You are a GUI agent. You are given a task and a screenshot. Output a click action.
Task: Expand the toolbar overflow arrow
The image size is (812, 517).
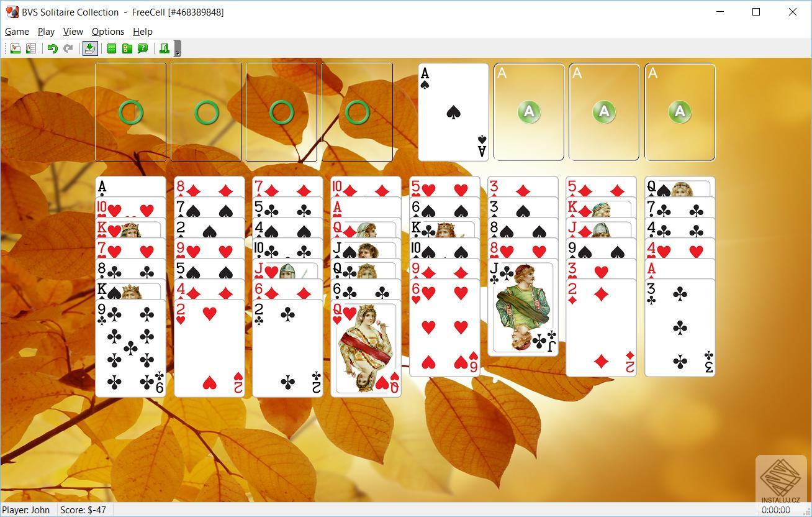pos(178,49)
